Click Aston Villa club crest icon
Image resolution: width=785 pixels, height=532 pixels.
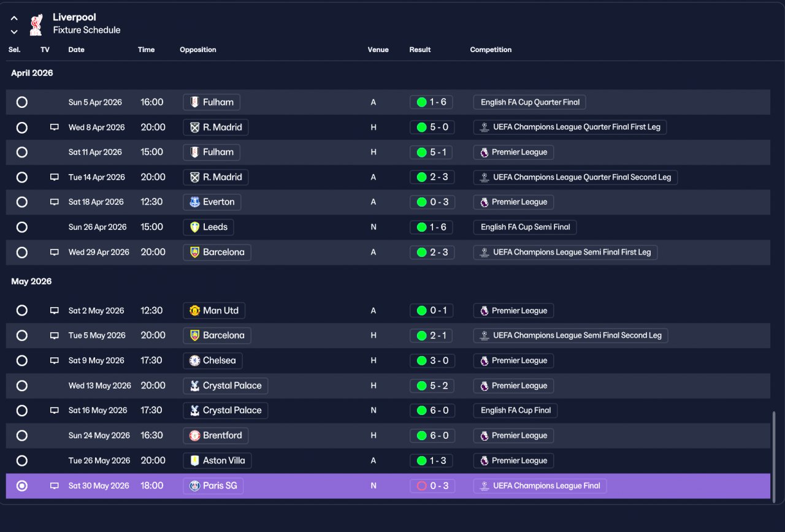click(x=194, y=460)
